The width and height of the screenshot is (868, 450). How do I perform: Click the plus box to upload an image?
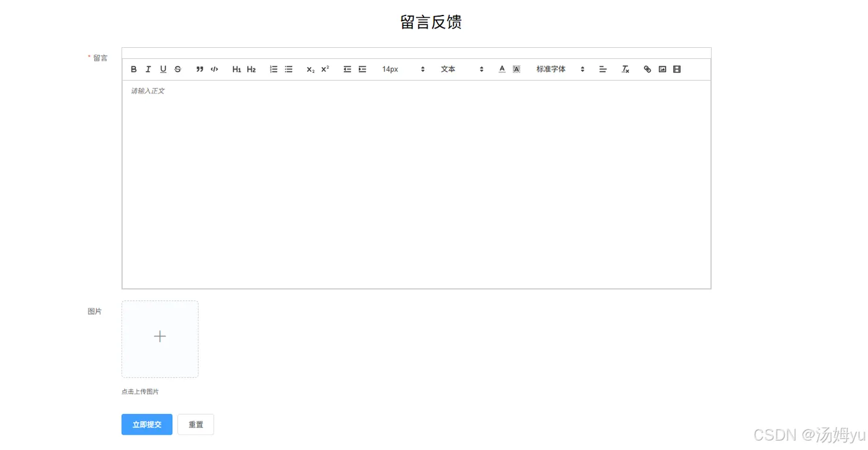(160, 339)
